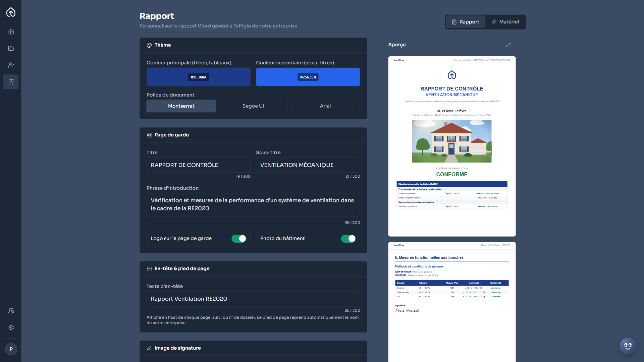Choose the Arial document font
The height and width of the screenshot is (362, 644).
click(325, 106)
